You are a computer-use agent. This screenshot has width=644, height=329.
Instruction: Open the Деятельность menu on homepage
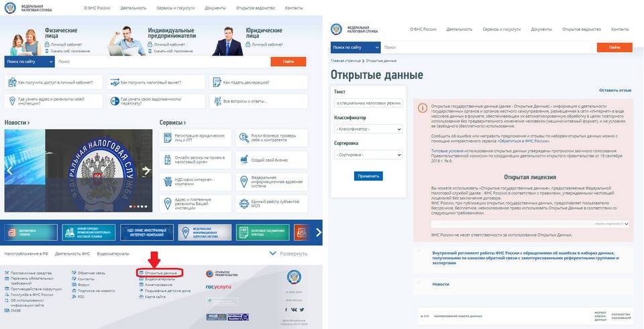[133, 8]
